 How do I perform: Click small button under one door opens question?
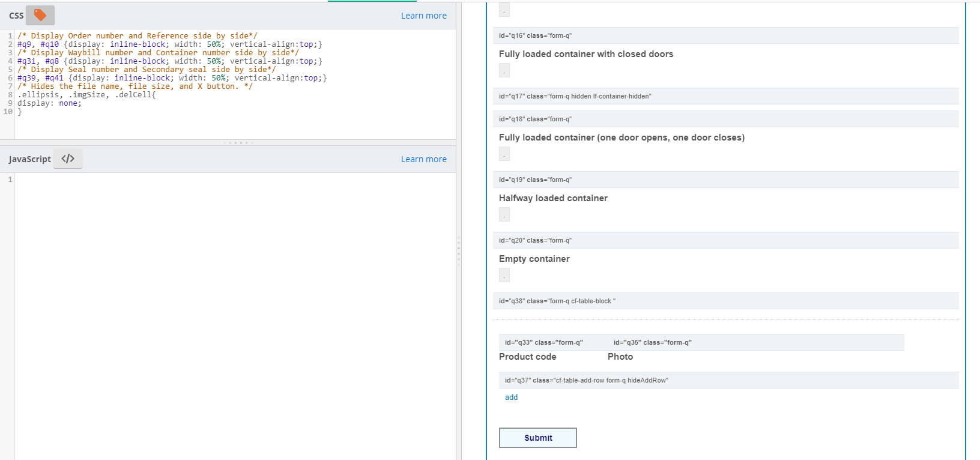point(504,154)
